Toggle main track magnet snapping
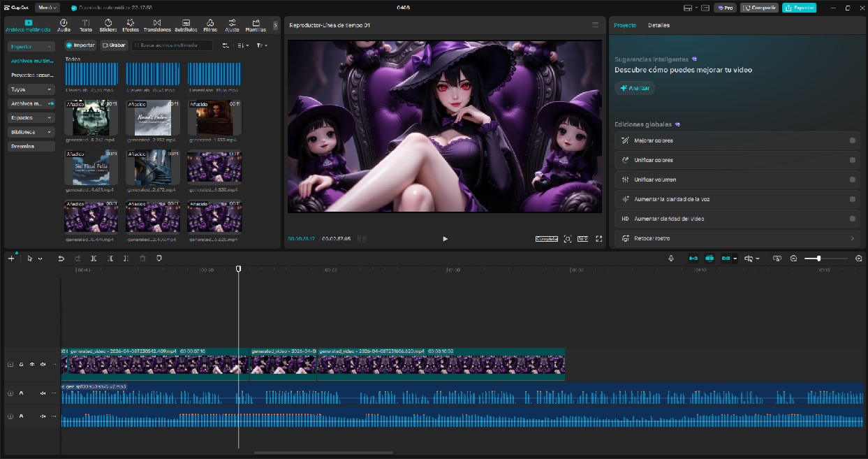This screenshot has height=459, width=868. point(693,258)
